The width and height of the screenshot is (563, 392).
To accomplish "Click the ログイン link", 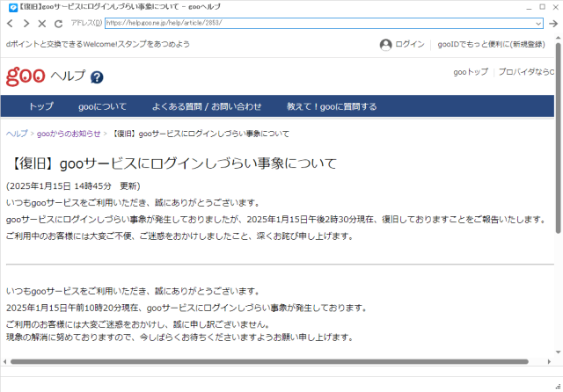I will pos(410,44).
